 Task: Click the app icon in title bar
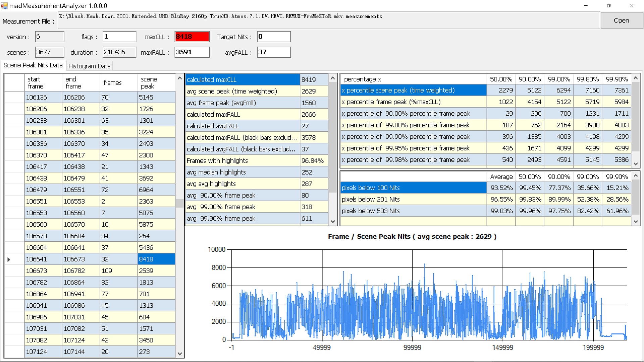coord(4,6)
